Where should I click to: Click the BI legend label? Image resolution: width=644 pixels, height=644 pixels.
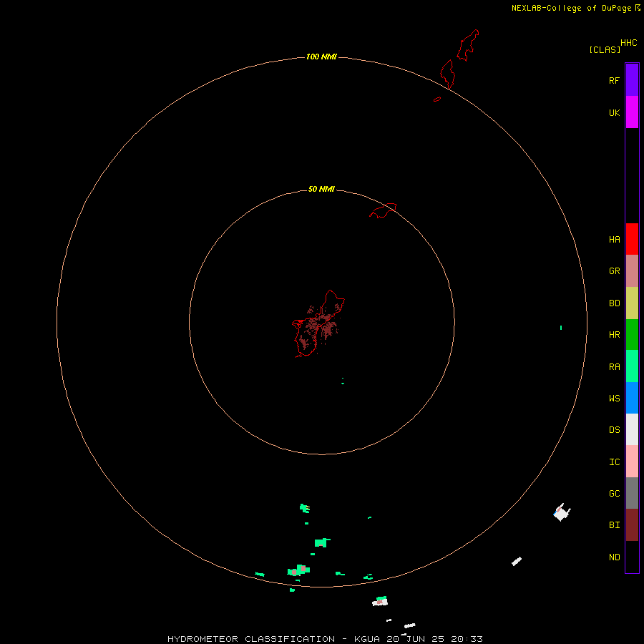tap(614, 525)
